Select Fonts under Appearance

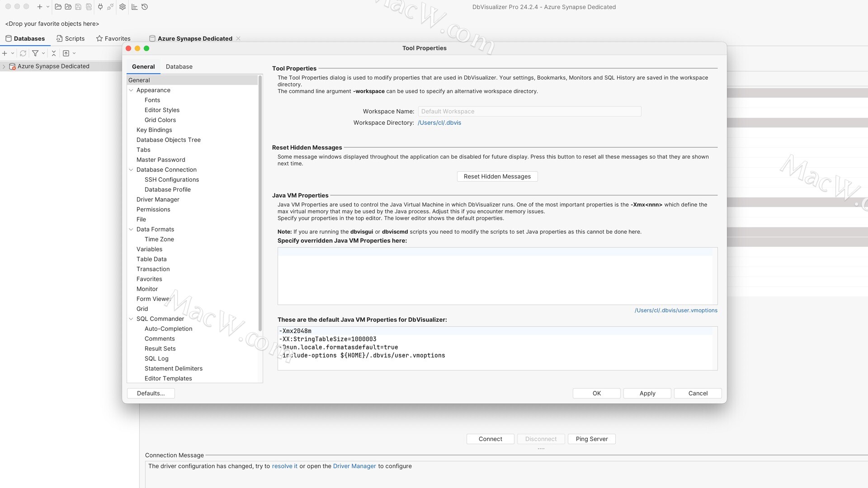(x=152, y=100)
